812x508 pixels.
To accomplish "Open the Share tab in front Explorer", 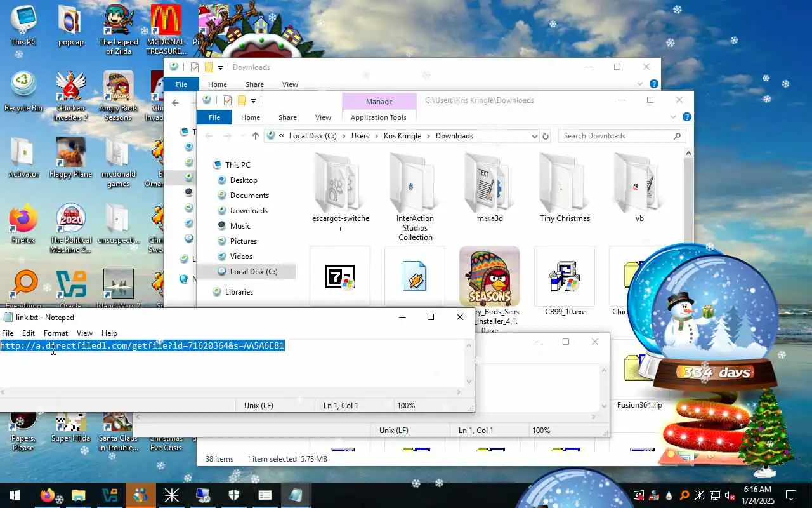I will (287, 117).
